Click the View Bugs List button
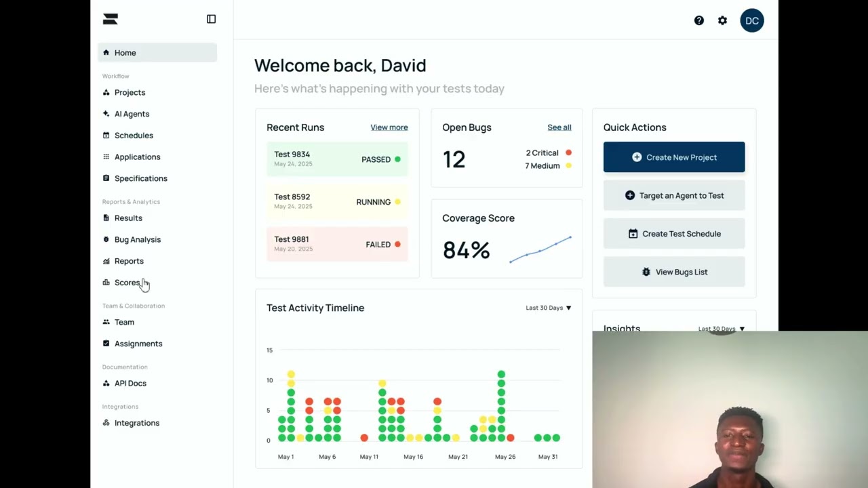 point(674,272)
